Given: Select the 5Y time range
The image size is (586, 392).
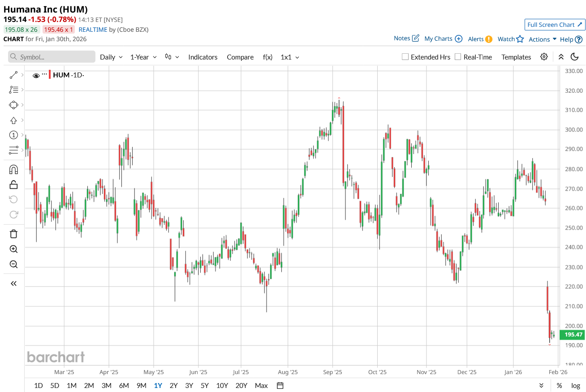Looking at the screenshot, I should (x=205, y=385).
